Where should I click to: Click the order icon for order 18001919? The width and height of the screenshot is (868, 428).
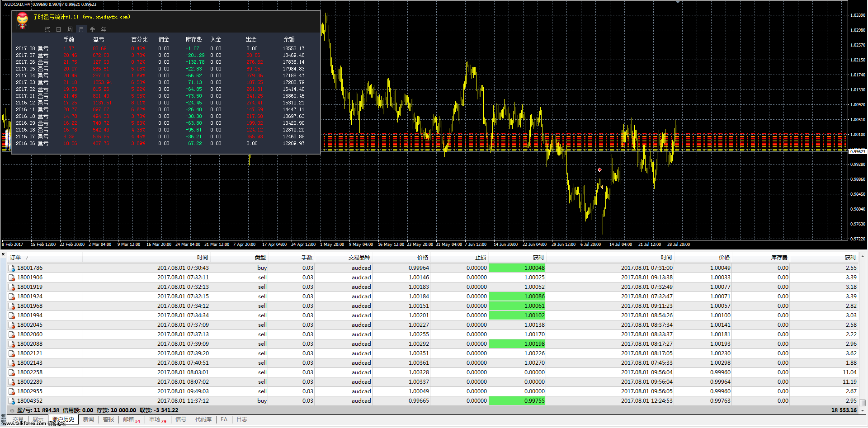pos(12,287)
